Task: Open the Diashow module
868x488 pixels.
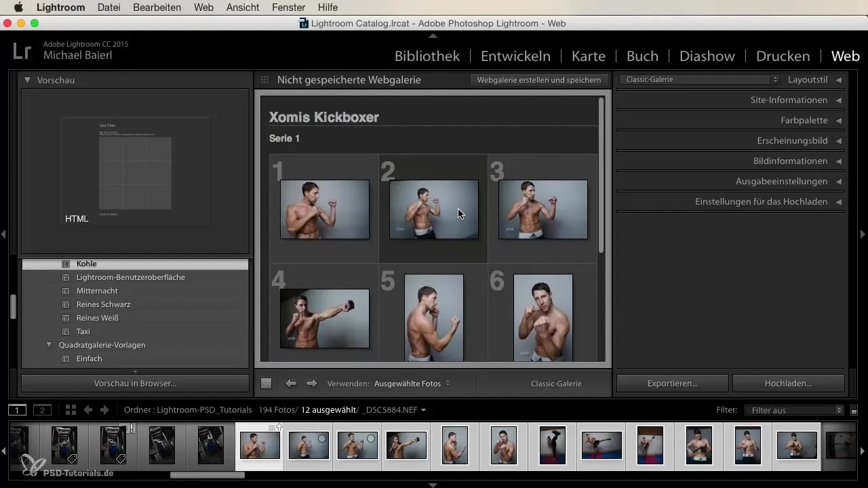Action: point(707,56)
